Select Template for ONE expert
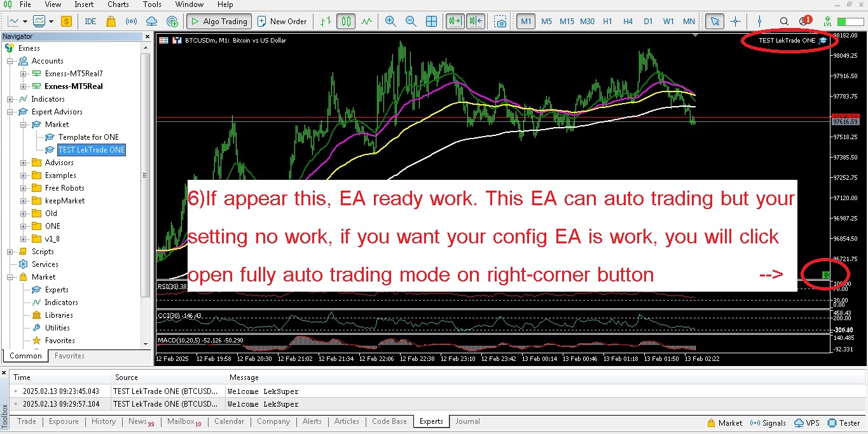 pyautogui.click(x=88, y=137)
